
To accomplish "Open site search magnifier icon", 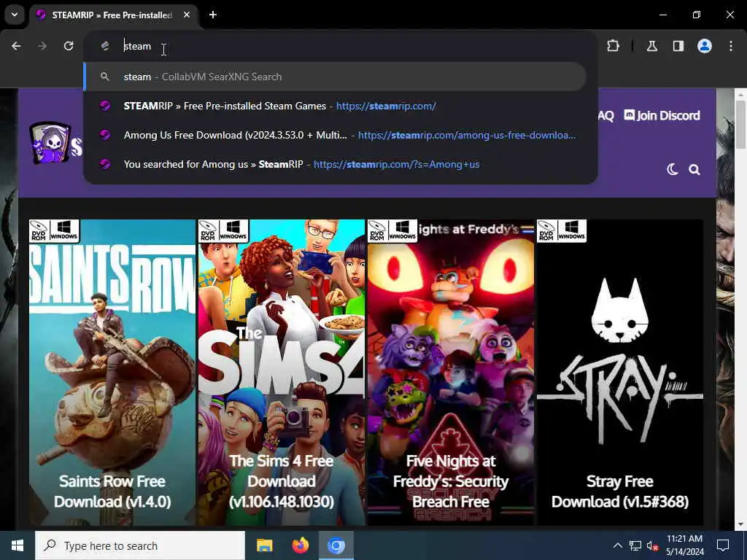I will click(x=694, y=169).
